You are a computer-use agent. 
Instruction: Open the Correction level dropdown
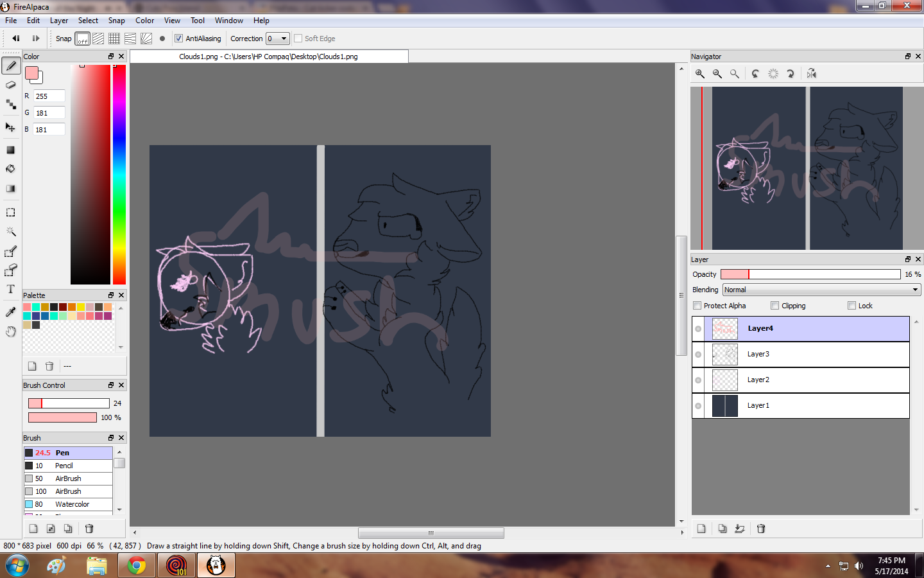coord(278,39)
